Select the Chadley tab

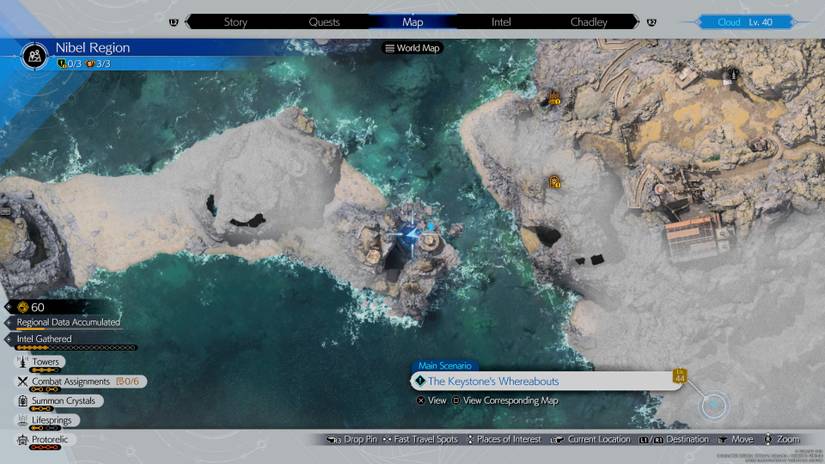pyautogui.click(x=589, y=21)
